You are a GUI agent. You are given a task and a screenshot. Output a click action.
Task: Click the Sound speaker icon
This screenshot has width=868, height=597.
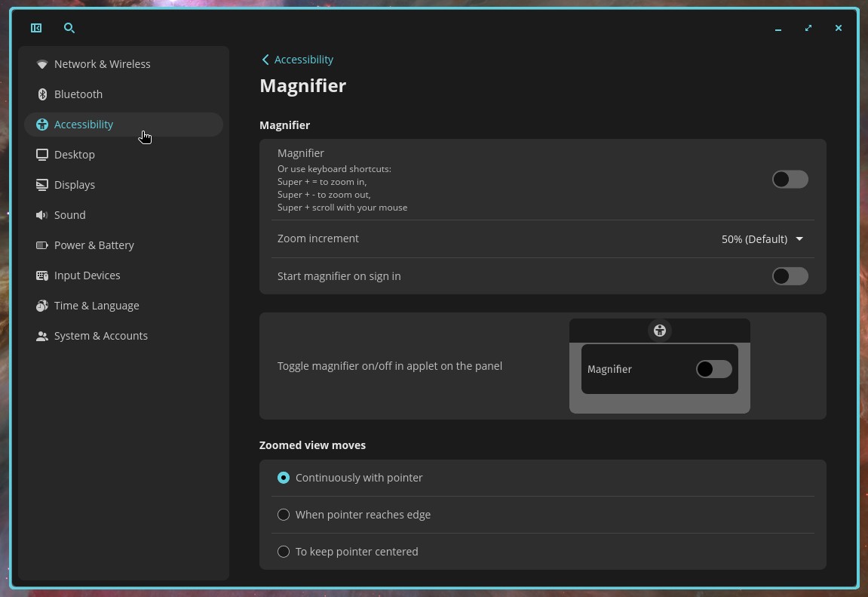pyautogui.click(x=41, y=215)
